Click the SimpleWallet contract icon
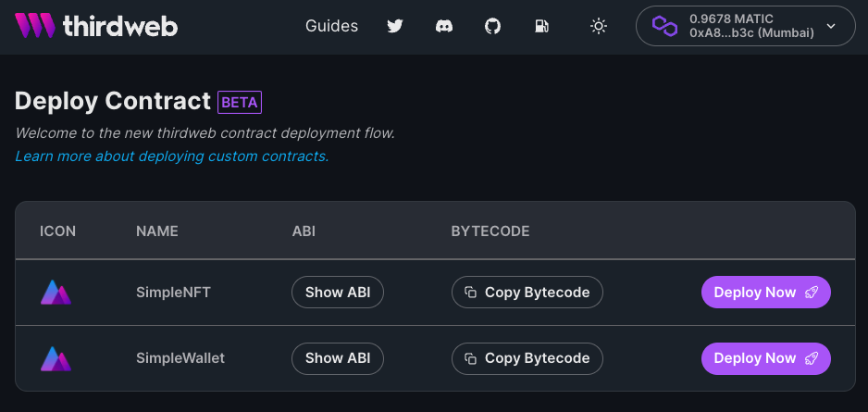Image resolution: width=868 pixels, height=412 pixels. tap(56, 358)
